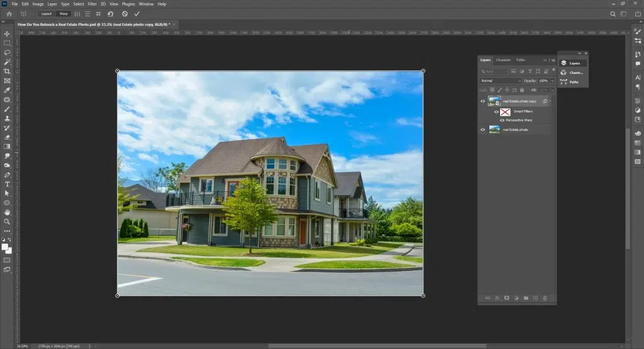Switch to the Channels tab

pos(503,60)
